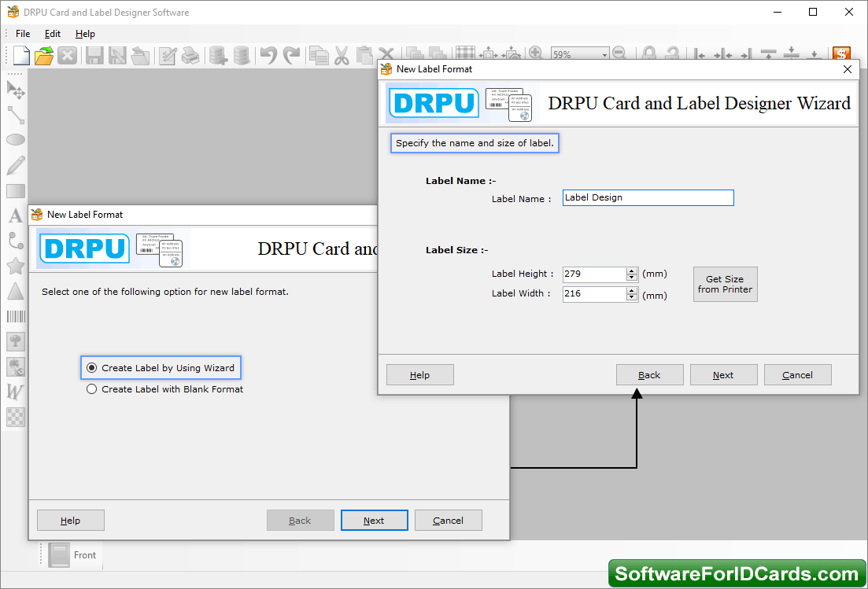Click the Save As floppy-with-pen icon
Screen dimensions: 868x589
click(117, 55)
